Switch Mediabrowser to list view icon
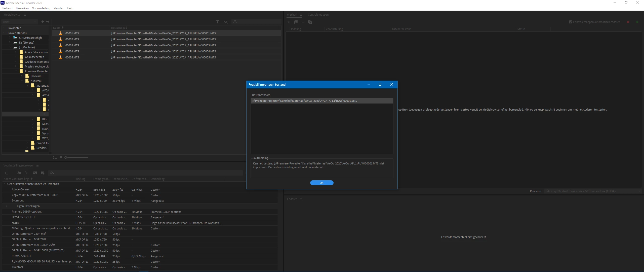The height and width of the screenshot is (272, 644). (x=55, y=158)
